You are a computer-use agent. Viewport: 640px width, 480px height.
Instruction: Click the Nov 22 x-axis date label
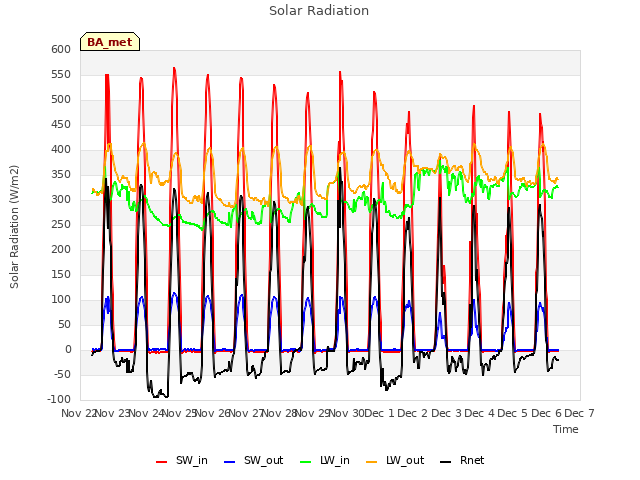click(78, 413)
